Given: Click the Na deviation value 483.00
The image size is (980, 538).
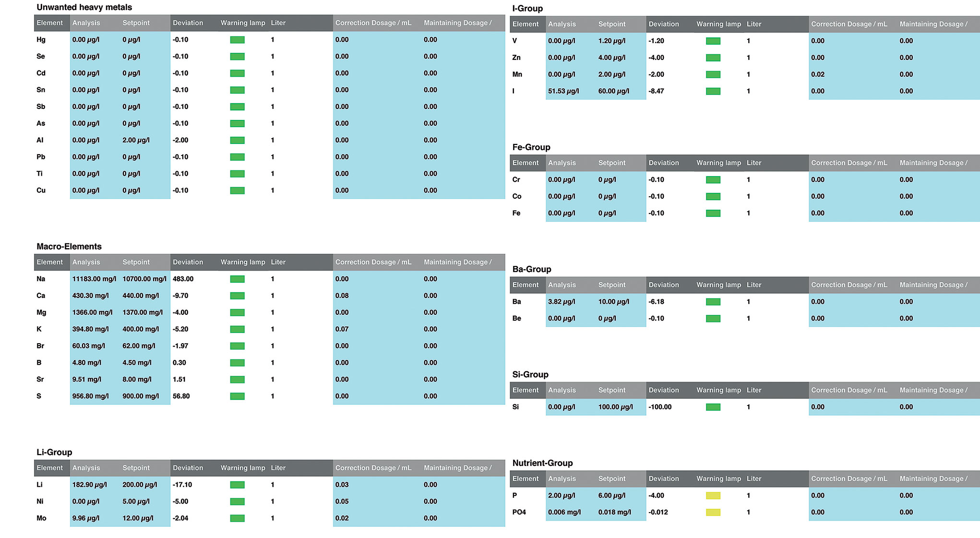Looking at the screenshot, I should point(183,279).
